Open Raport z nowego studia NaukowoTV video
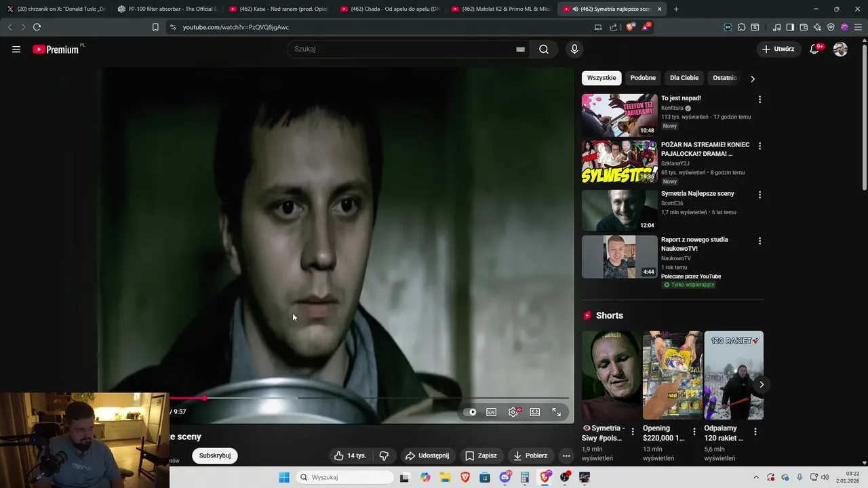Image resolution: width=868 pixels, height=488 pixels. pyautogui.click(x=694, y=244)
